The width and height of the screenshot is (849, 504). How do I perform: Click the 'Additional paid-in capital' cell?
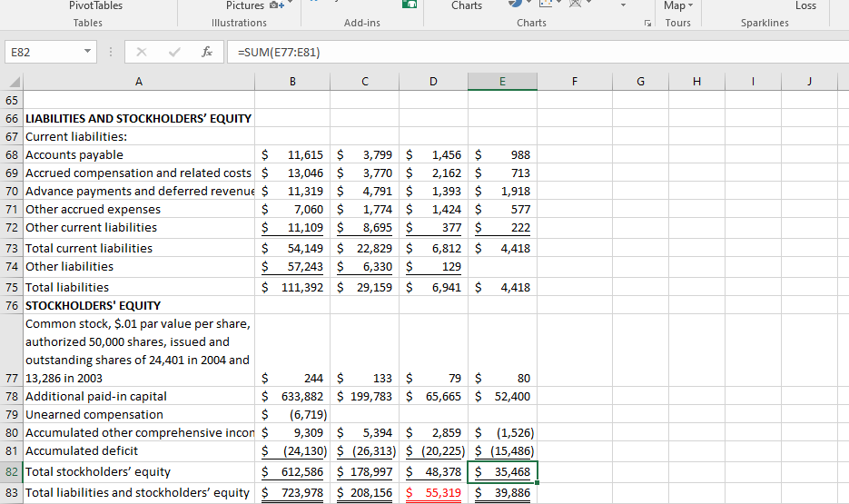139,396
